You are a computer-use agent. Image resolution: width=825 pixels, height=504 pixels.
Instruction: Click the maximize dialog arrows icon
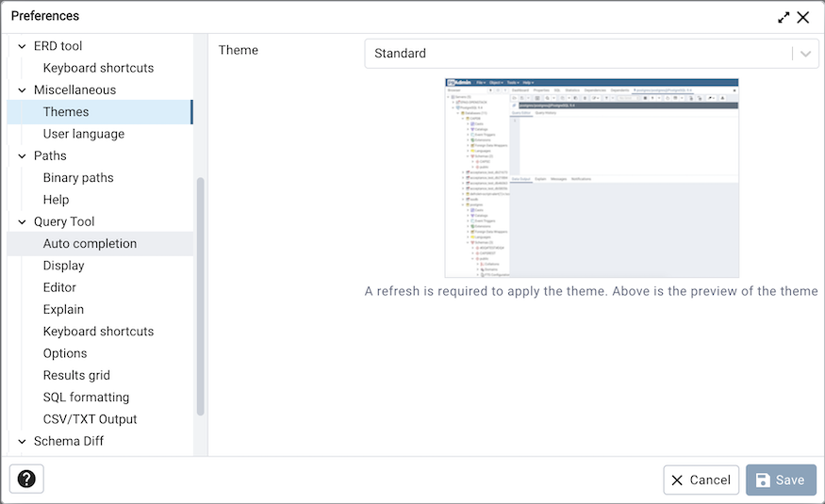point(784,17)
